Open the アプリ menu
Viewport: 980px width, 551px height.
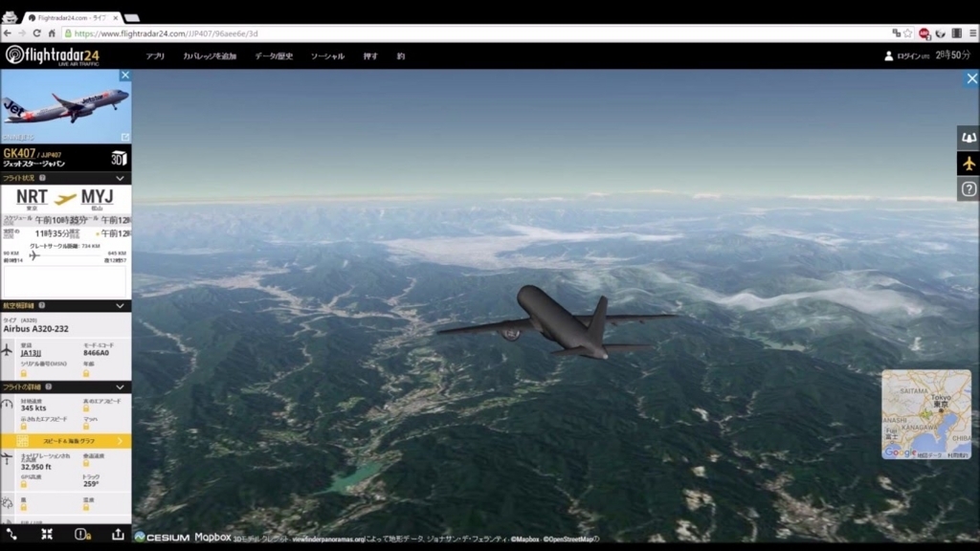coord(155,56)
